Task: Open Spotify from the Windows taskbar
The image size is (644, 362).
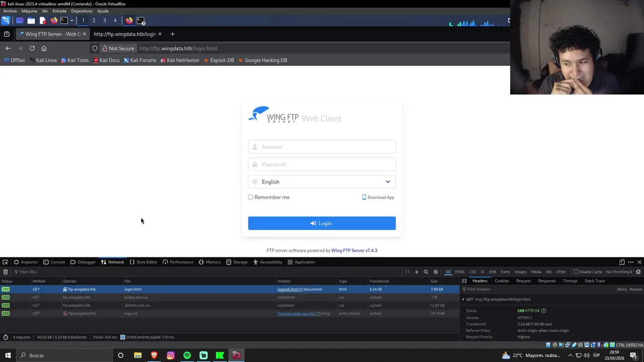Action: point(187,355)
